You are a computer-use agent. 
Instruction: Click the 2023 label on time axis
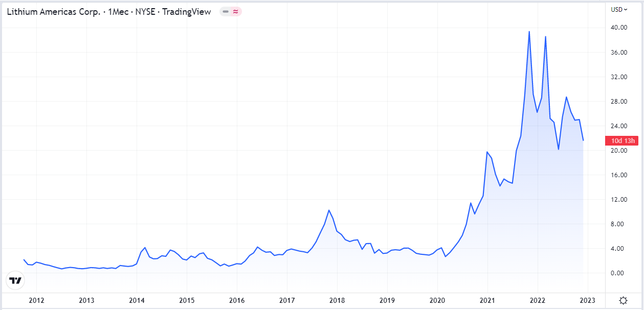tap(587, 300)
